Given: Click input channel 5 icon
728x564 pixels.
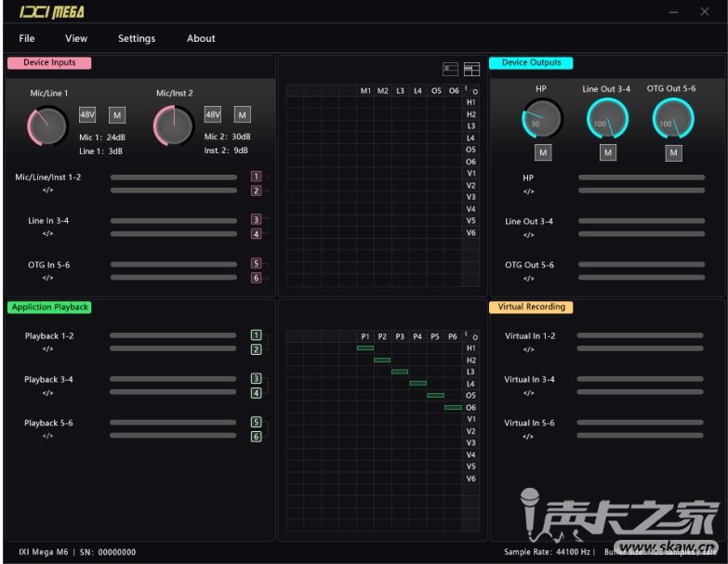Looking at the screenshot, I should click(256, 264).
